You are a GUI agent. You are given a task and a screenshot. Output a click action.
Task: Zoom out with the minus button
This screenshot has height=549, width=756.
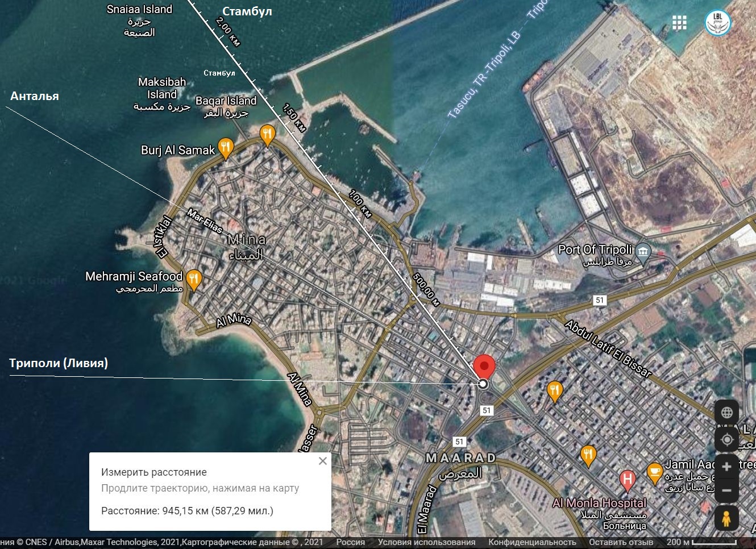click(x=726, y=490)
